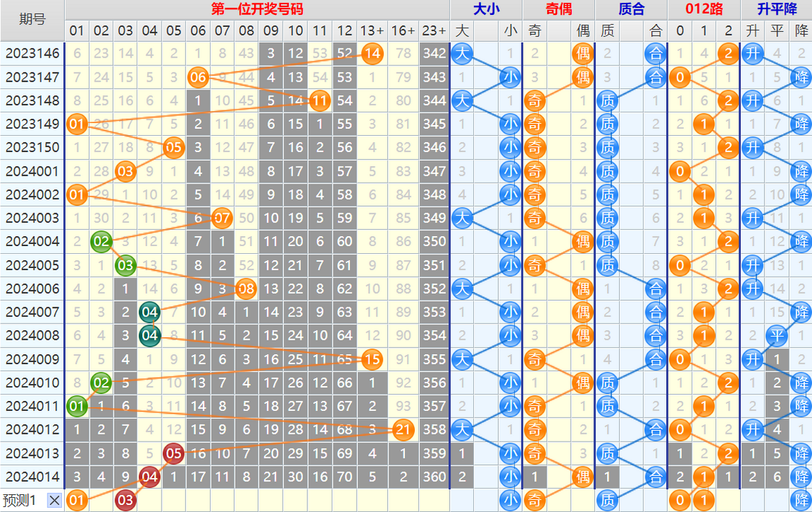812x512 pixels.
Task: Click the 16+ column header
Action: coord(403,31)
